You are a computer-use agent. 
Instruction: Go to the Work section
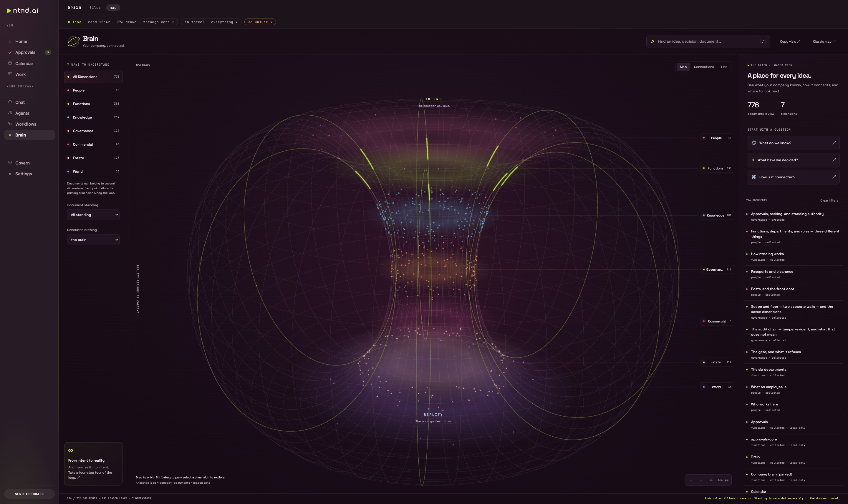(x=29, y=74)
